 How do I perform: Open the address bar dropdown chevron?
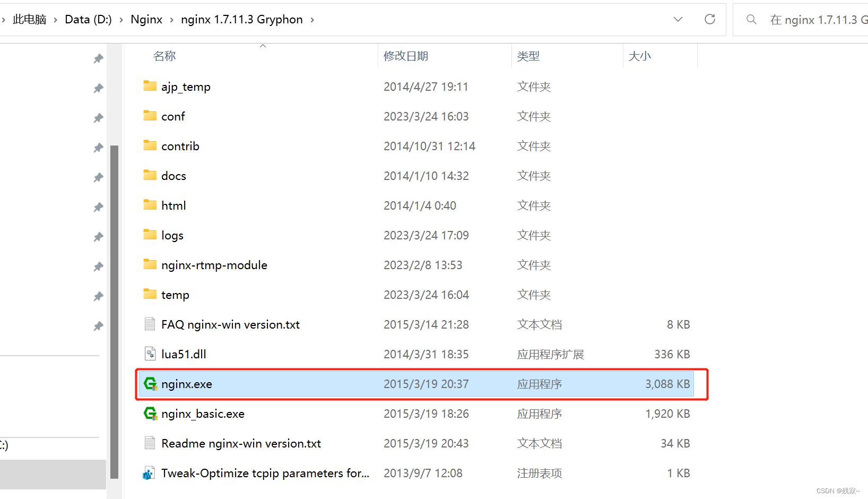coord(678,19)
